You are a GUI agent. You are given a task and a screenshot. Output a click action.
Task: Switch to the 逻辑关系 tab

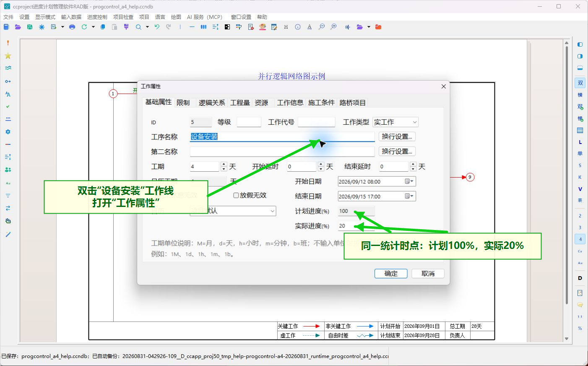click(212, 102)
